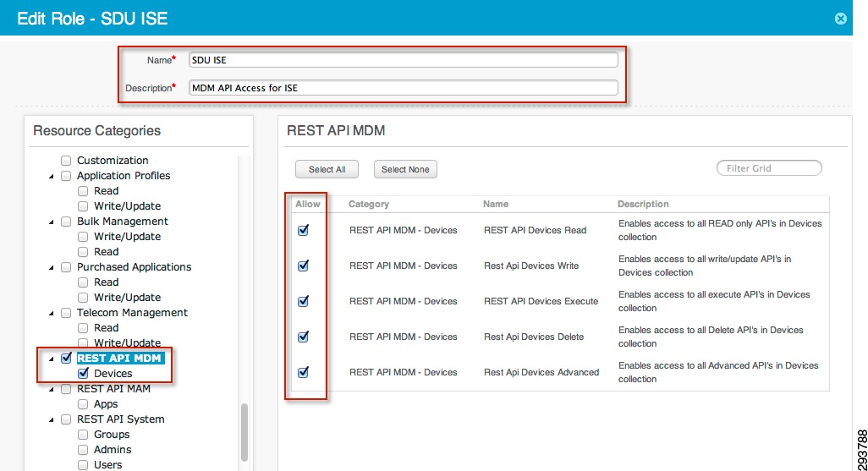Click the Filter Grid search box
Image resolution: width=868 pixels, height=471 pixels.
click(x=769, y=168)
